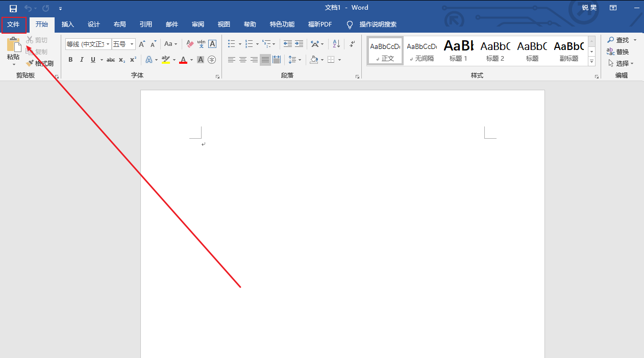Toggle bold formatting button
Image resolution: width=644 pixels, height=358 pixels.
pos(70,60)
